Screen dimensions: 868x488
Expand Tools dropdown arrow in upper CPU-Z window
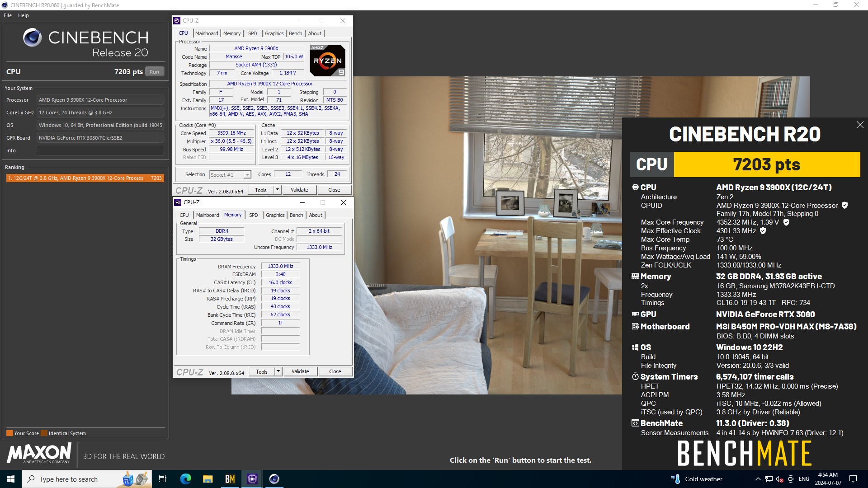click(278, 190)
